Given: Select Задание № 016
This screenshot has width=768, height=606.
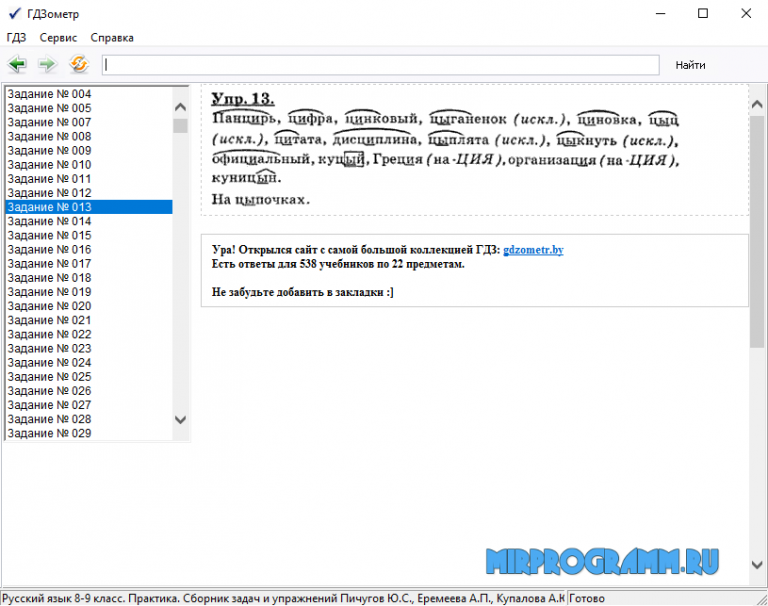Looking at the screenshot, I should 89,250.
